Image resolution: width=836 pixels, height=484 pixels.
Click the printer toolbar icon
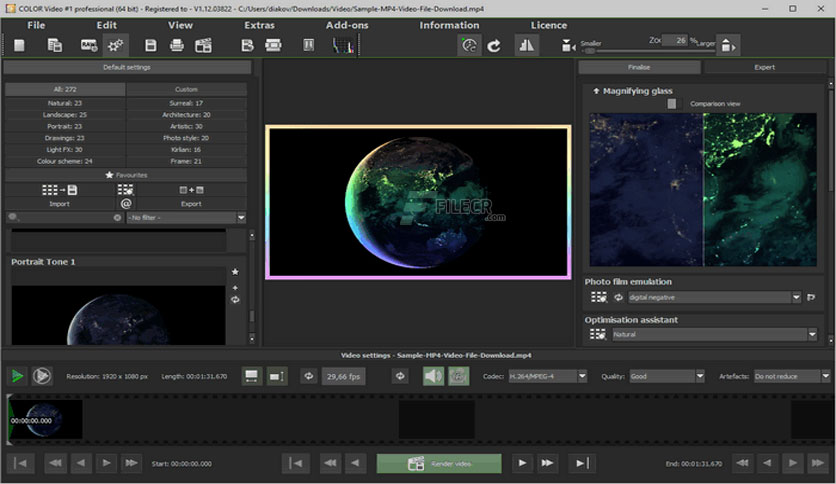[x=176, y=45]
